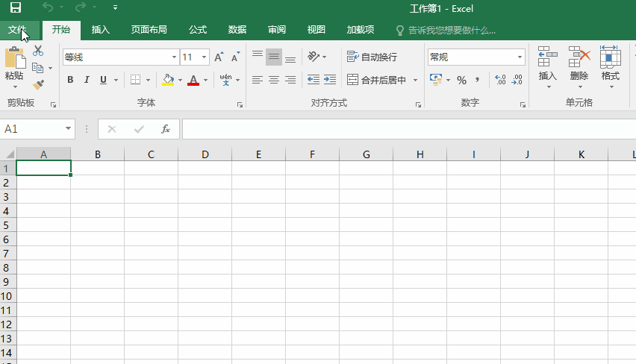
Task: Expand the 粘贴 paste options arrow
Action: [x=15, y=87]
